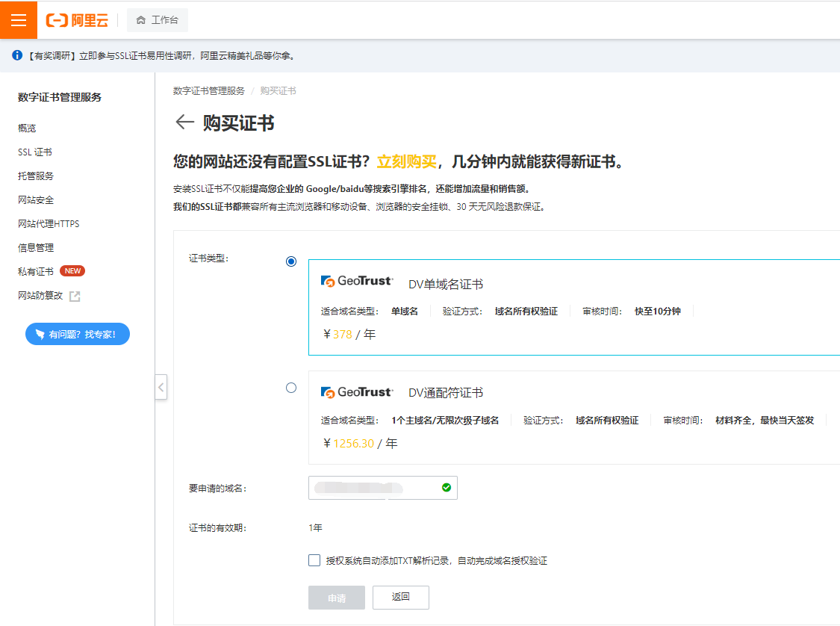Collapse the left sidebar panel
840x626 pixels.
click(x=161, y=387)
